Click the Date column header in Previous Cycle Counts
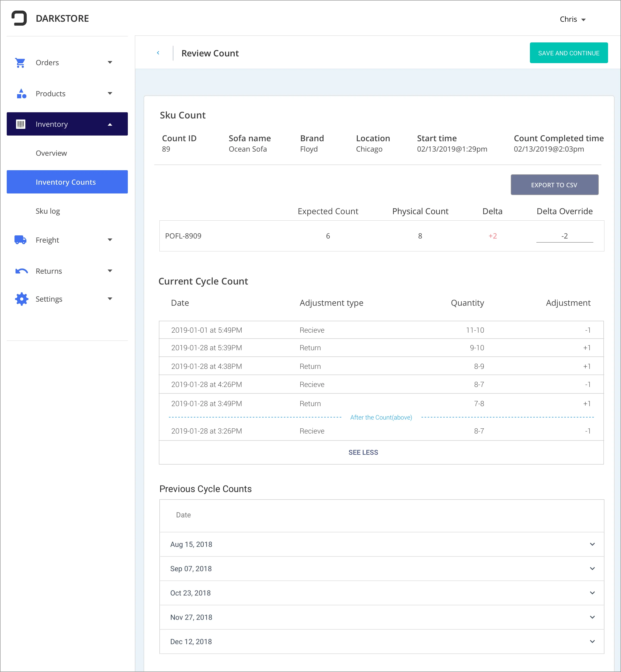This screenshot has width=621, height=672. click(x=183, y=514)
